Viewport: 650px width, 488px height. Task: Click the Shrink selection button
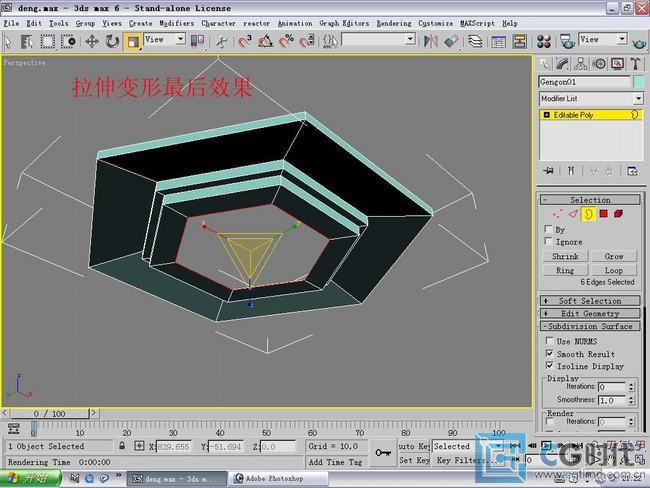pyautogui.click(x=565, y=256)
